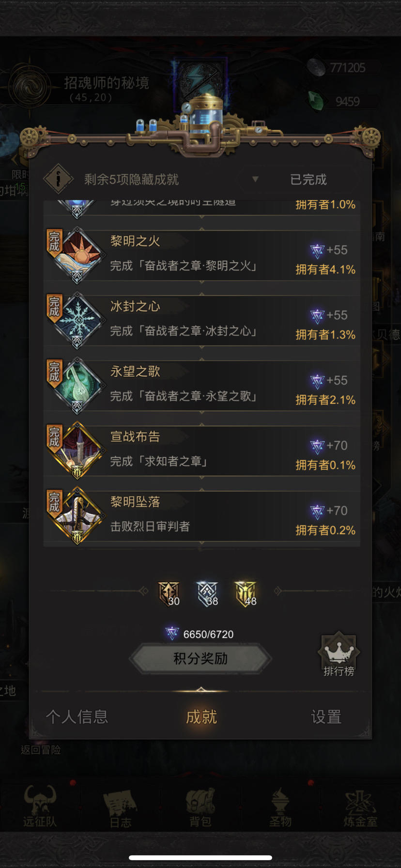The height and width of the screenshot is (868, 401).
Task: Filter by silver badge showing 38
Action: tap(207, 594)
